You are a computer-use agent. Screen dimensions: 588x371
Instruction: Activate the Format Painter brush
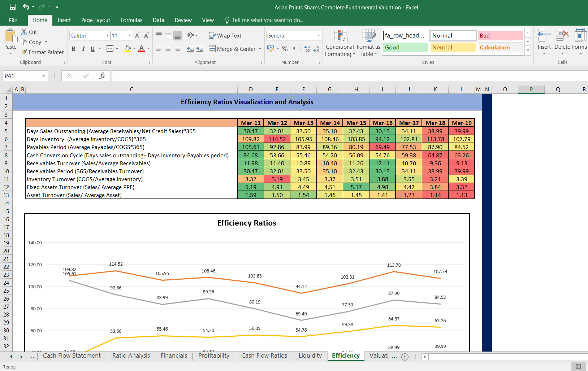24,52
